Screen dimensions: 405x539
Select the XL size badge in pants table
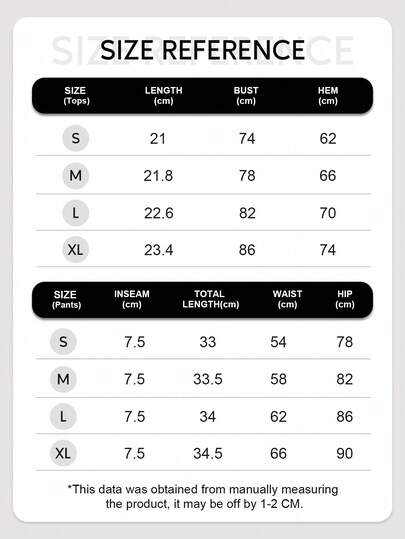coord(63,453)
